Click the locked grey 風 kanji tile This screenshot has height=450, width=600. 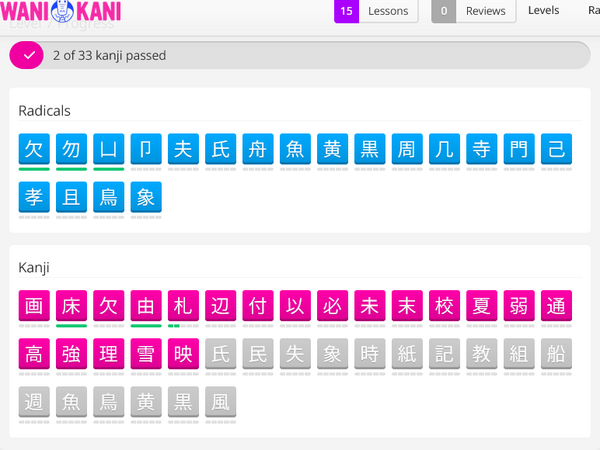tap(220, 402)
